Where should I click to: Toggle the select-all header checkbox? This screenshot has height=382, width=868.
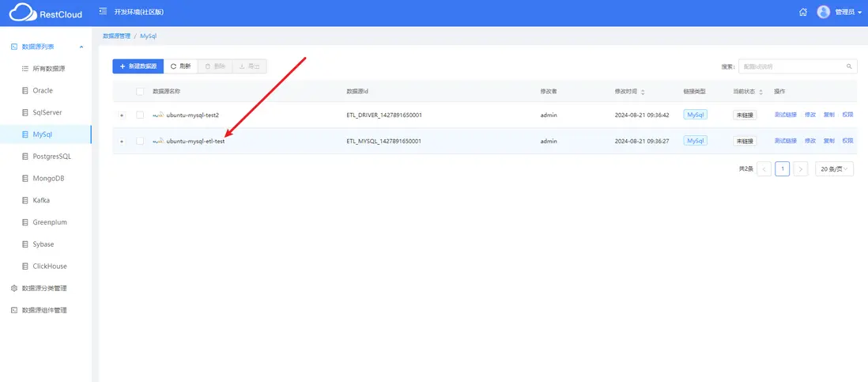coord(139,92)
